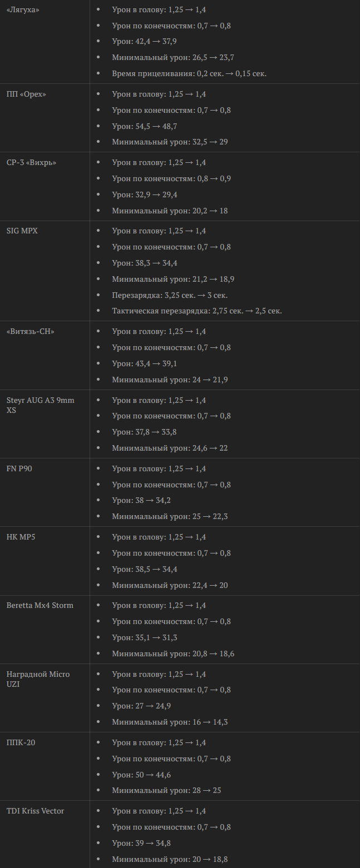Screen dimensions: 360x868
Task: Select the SIG MPX weapon name
Action: tap(22, 231)
